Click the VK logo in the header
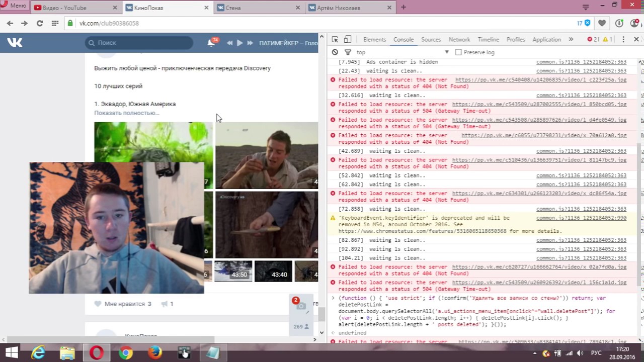 point(15,43)
